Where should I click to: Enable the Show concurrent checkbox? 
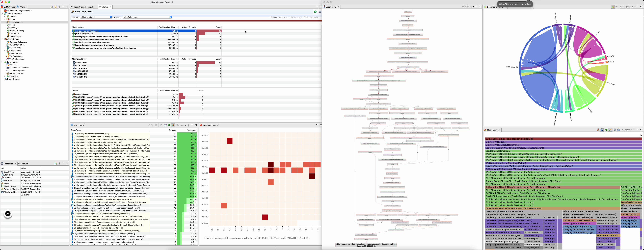pos(271,17)
